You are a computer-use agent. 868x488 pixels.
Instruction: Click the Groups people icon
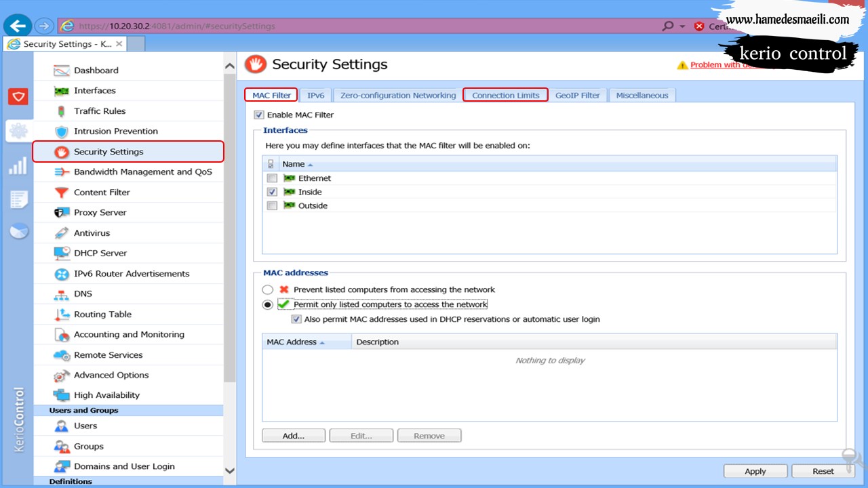(62, 447)
